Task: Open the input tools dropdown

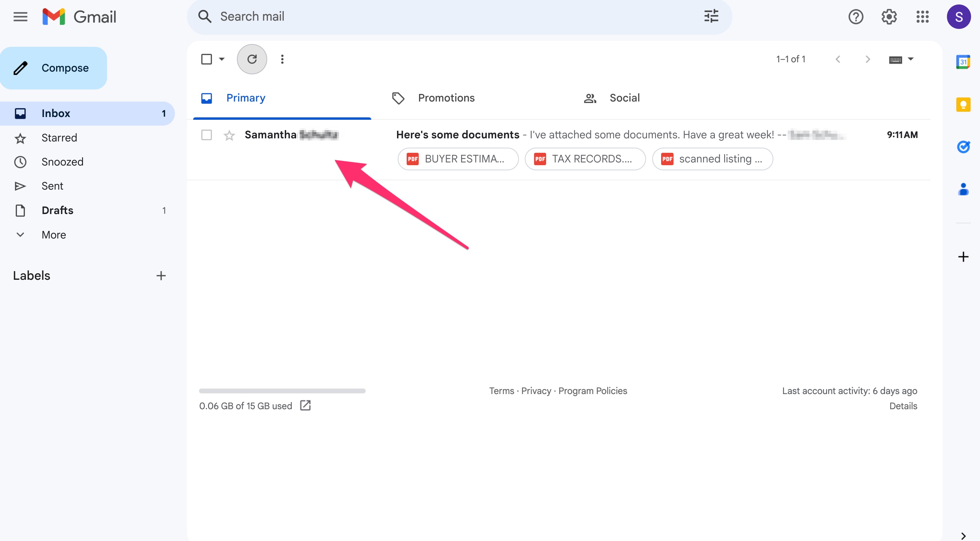Action: tap(901, 59)
